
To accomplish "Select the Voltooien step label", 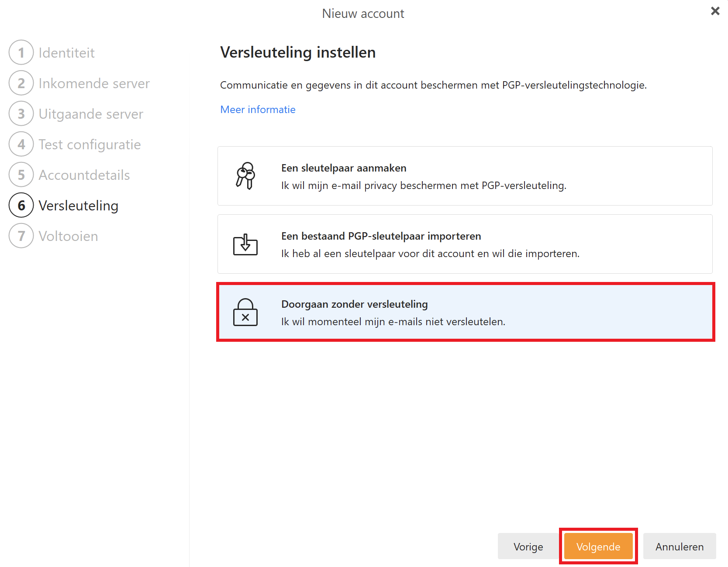I will (68, 236).
